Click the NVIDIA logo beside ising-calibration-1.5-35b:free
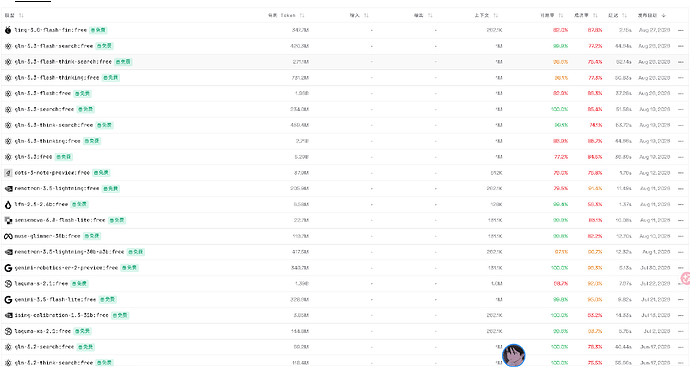Screen dimensions: 690x367 [x=8, y=315]
